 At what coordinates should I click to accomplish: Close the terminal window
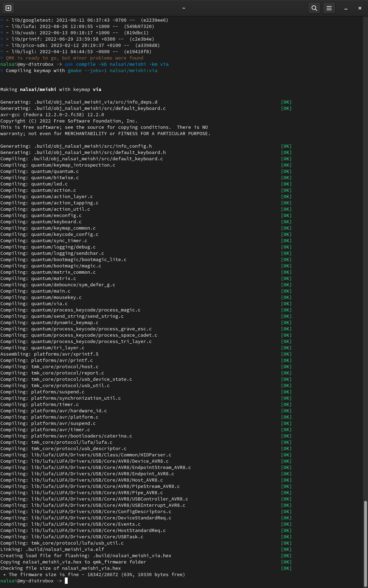point(360,8)
